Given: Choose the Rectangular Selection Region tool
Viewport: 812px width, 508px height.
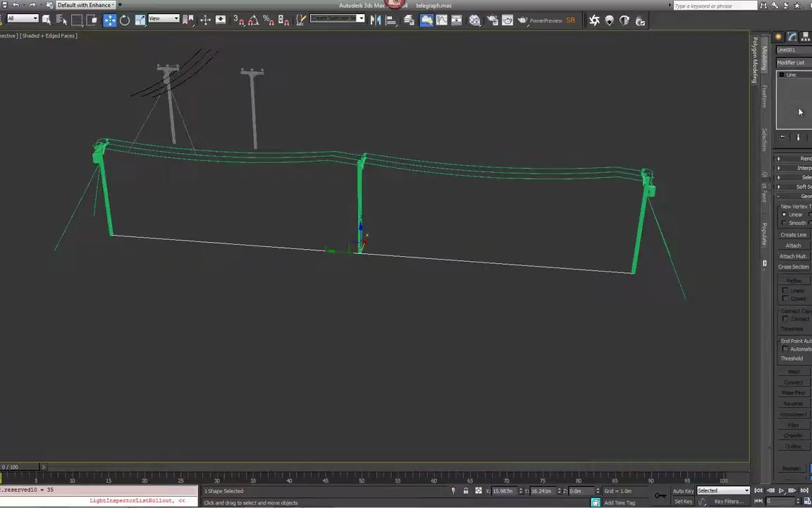Looking at the screenshot, I should [x=77, y=20].
